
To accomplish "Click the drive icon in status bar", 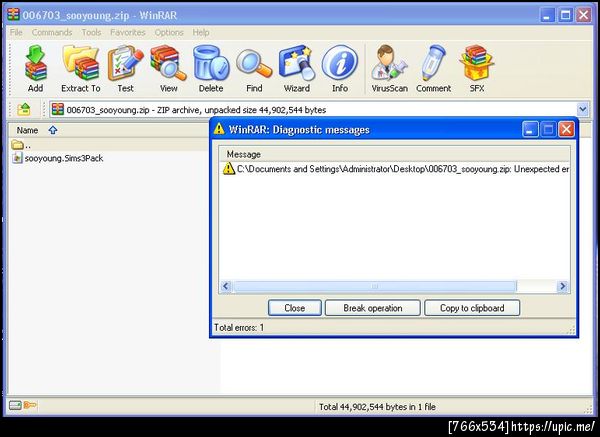I will (15, 405).
